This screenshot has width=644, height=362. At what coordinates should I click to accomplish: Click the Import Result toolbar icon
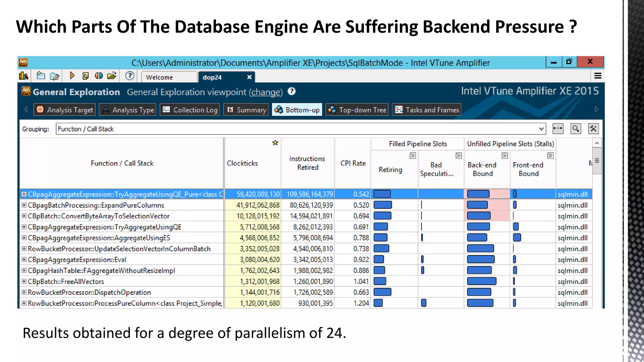(x=85, y=76)
